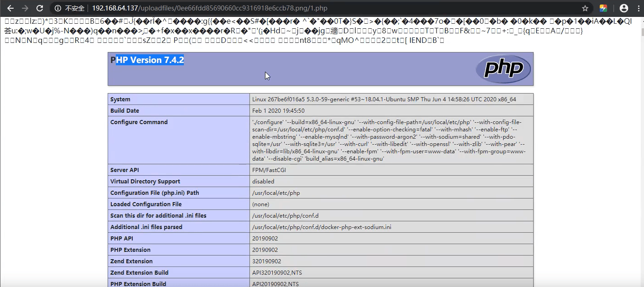Go back to the previous page
The image size is (644, 287).
10,8
